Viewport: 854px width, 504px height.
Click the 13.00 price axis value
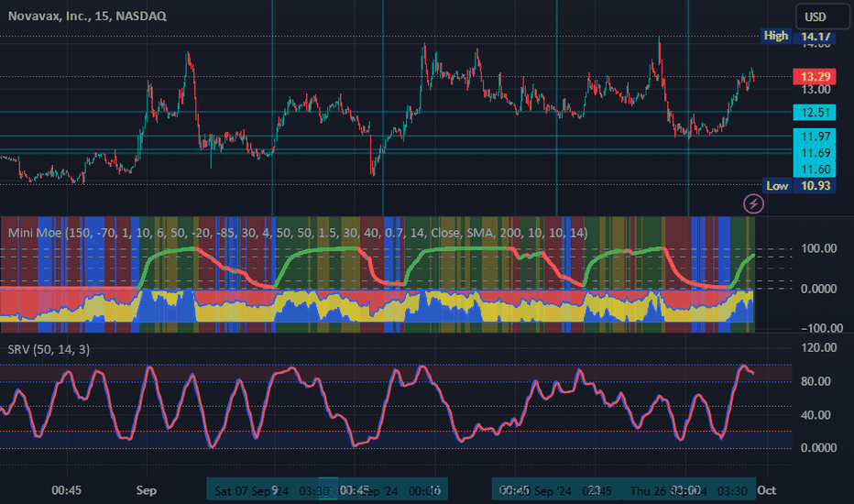[816, 90]
